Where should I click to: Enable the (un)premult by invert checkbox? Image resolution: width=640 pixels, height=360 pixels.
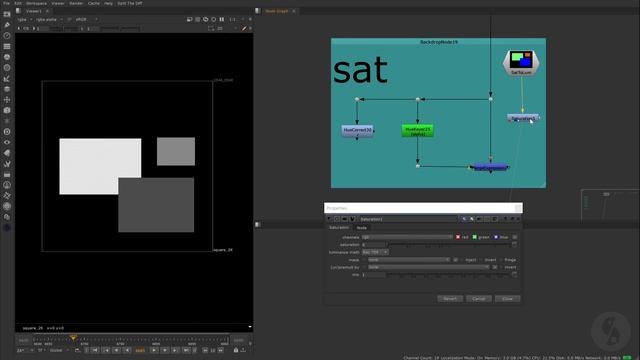click(501, 267)
